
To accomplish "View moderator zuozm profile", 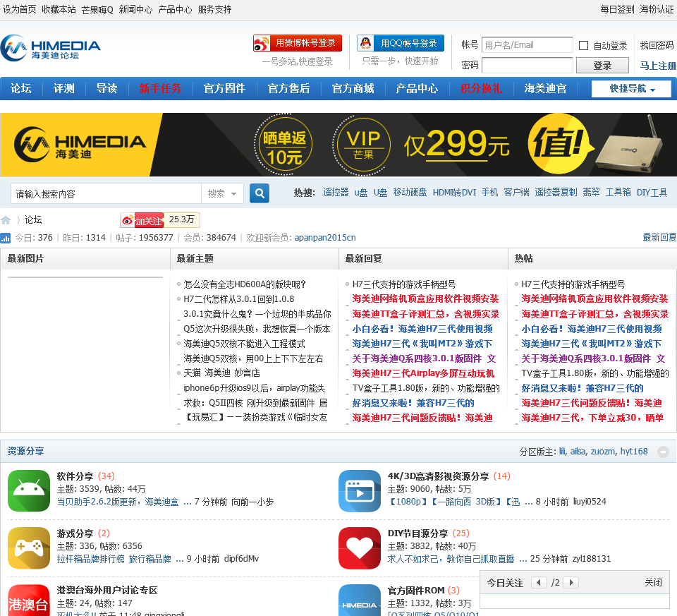I will [603, 452].
